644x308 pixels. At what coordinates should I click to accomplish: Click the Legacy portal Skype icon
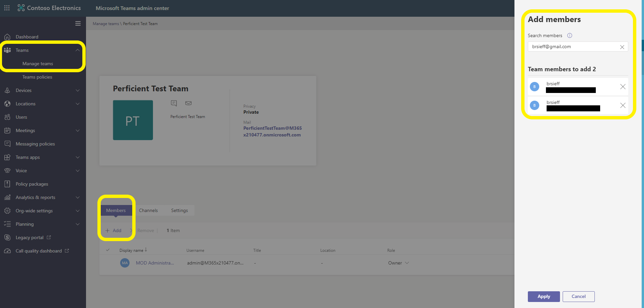pos(7,237)
